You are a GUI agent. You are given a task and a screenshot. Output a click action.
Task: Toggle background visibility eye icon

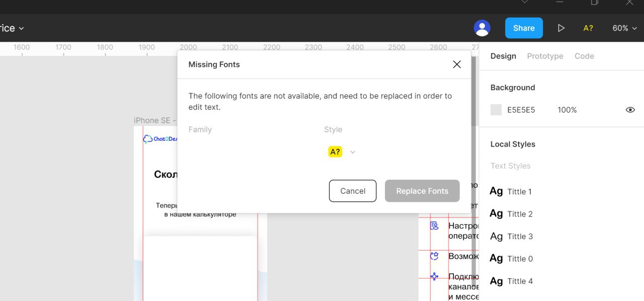tap(630, 110)
